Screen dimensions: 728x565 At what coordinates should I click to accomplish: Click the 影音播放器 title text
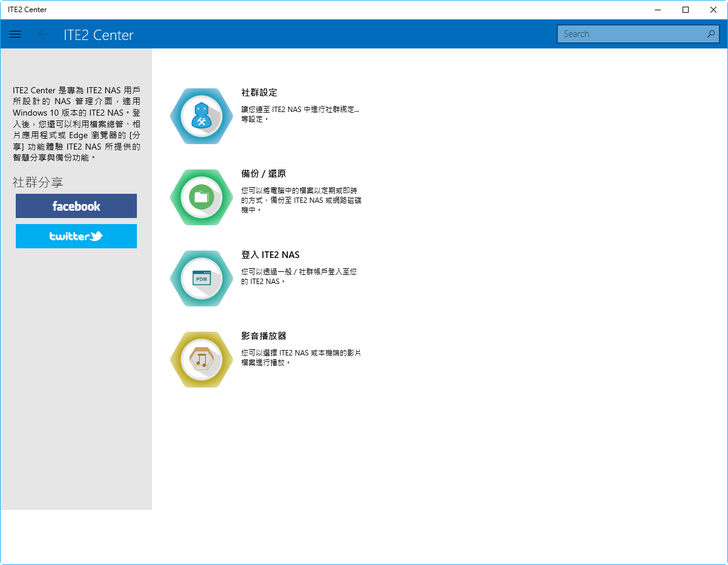(x=264, y=336)
